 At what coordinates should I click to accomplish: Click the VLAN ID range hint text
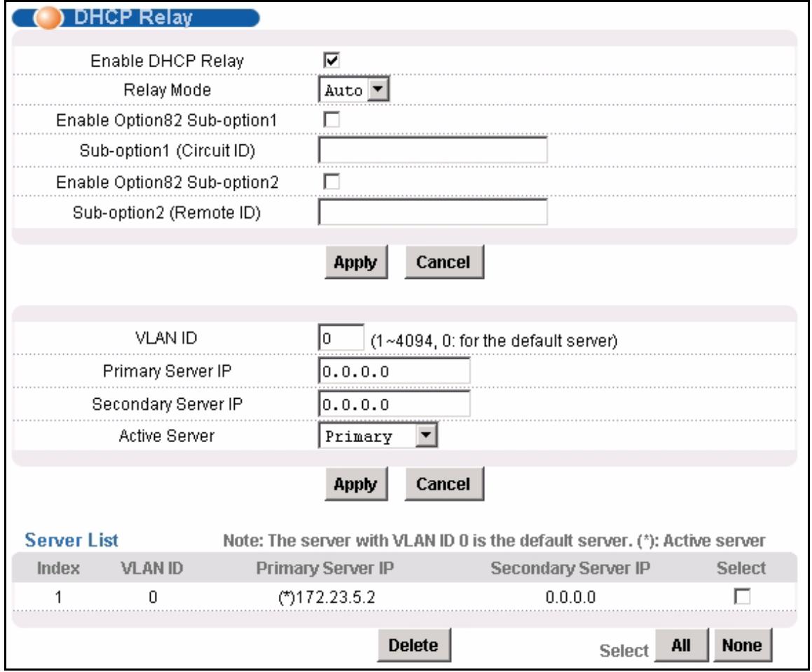(x=494, y=341)
